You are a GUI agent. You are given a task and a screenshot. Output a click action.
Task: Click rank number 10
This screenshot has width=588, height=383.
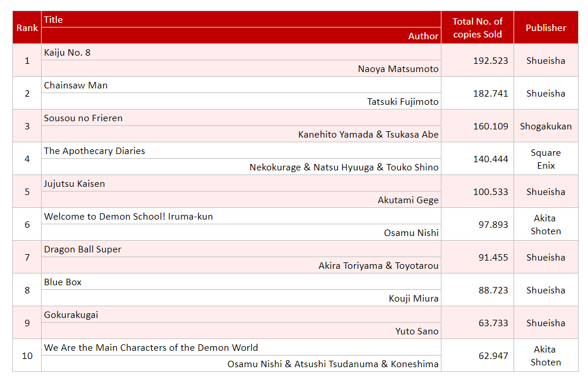[27, 355]
